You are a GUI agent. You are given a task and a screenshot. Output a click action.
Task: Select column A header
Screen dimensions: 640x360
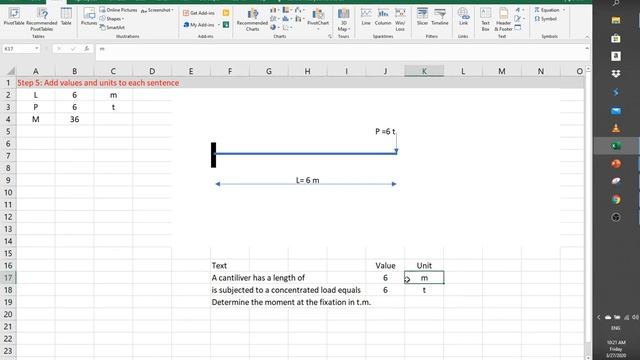(36, 71)
